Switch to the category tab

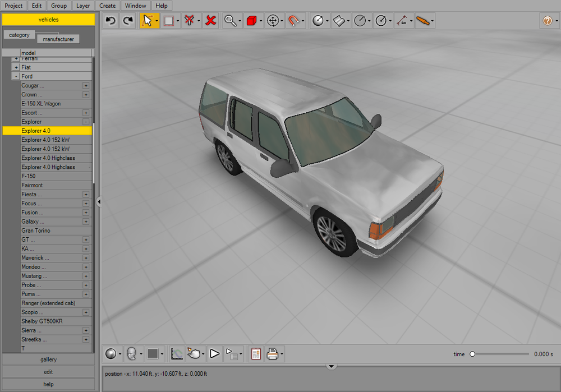point(19,34)
